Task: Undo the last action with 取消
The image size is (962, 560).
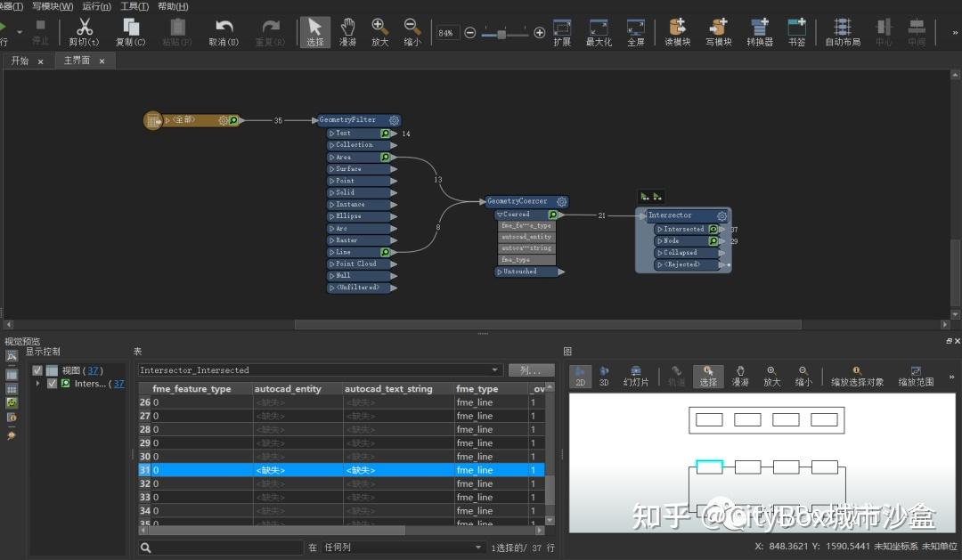Action: coord(224,32)
